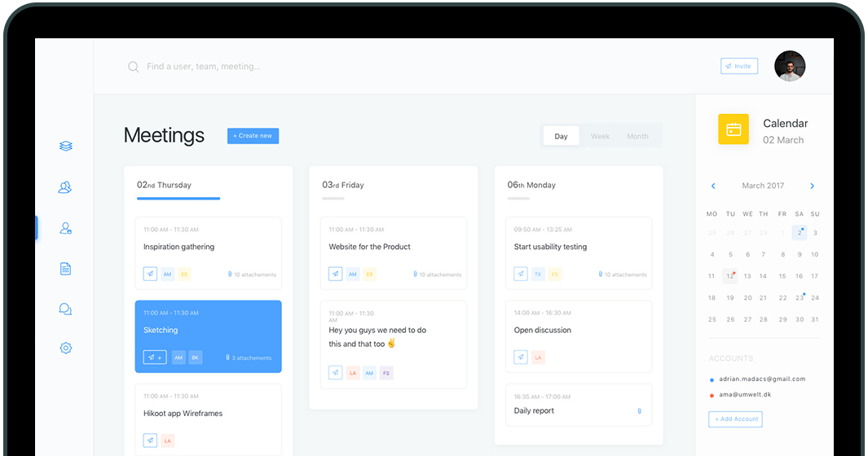Switch to the Month view
The width and height of the screenshot is (868, 456).
(637, 136)
